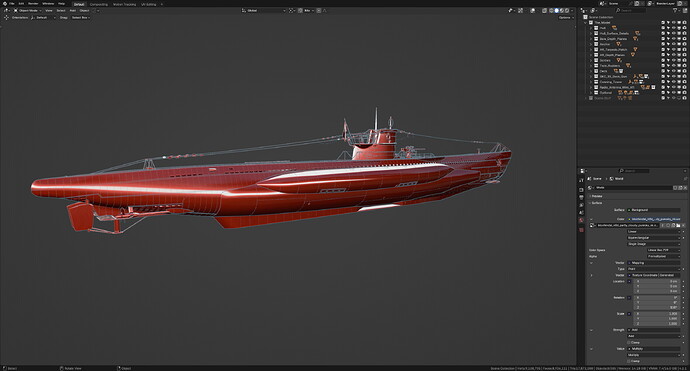Image resolution: width=690 pixels, height=371 pixels.
Task: Open the Scene properties tab icon
Action: click(x=581, y=213)
